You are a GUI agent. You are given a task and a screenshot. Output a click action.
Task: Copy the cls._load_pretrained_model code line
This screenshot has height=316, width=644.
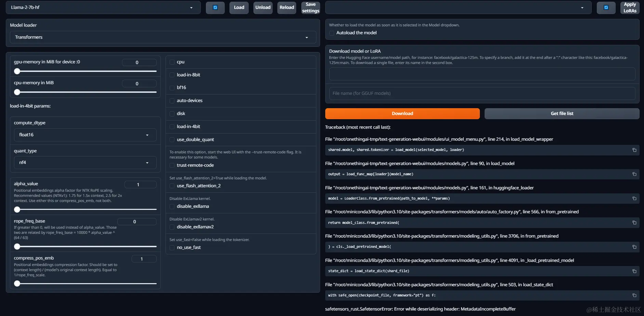(x=634, y=247)
